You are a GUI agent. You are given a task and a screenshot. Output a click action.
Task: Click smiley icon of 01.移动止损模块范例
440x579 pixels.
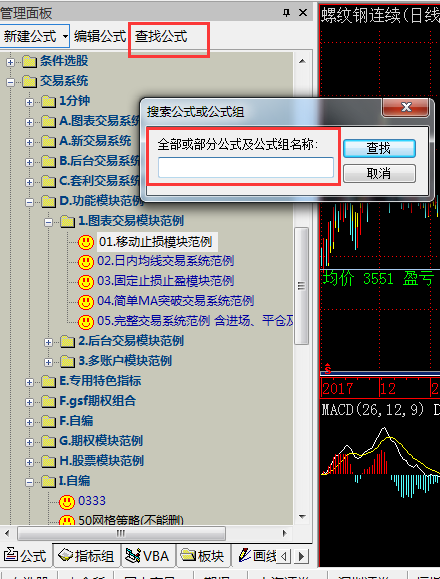tap(86, 243)
